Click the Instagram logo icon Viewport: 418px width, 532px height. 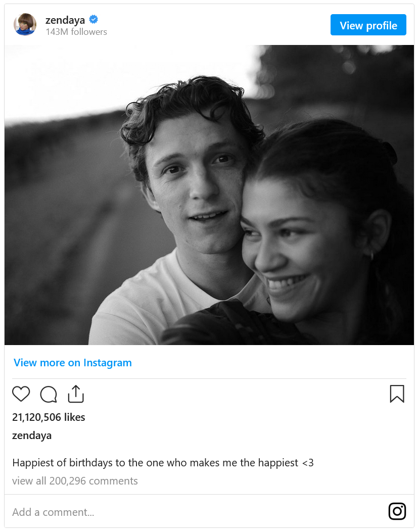(x=397, y=511)
